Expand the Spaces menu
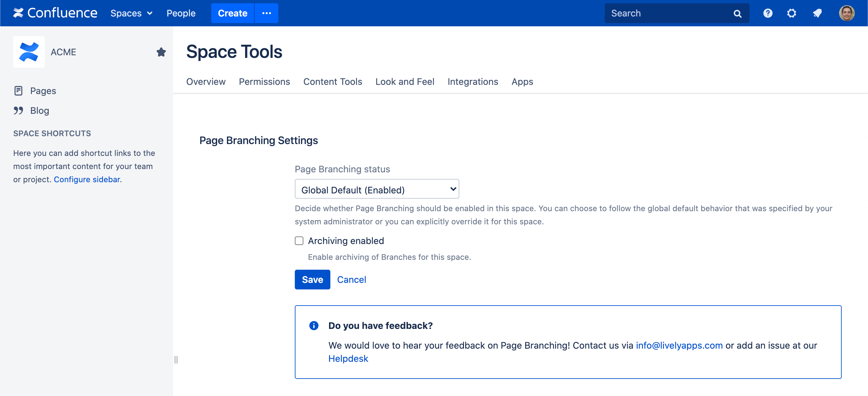Viewport: 868px width, 396px height. pyautogui.click(x=131, y=13)
